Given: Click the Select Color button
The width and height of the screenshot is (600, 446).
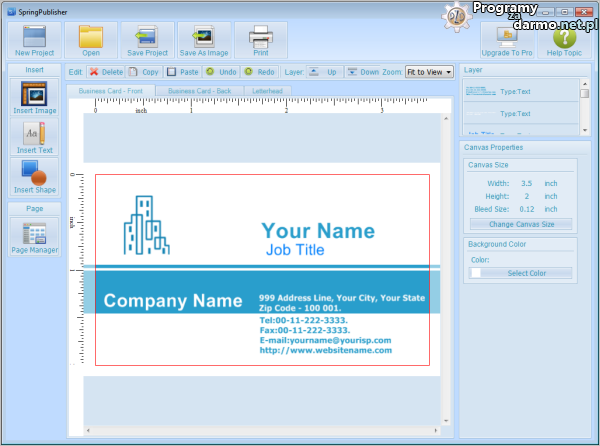Looking at the screenshot, I should (526, 273).
